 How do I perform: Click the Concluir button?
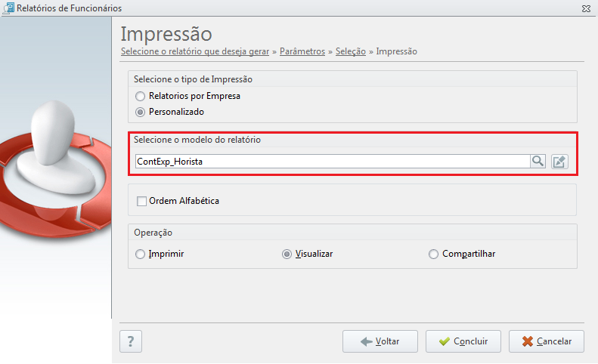[x=463, y=341]
